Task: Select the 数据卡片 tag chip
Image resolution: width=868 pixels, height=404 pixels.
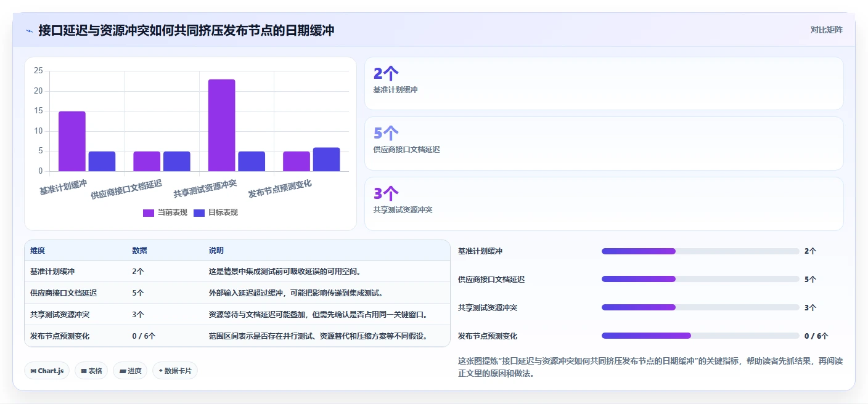Action: (x=175, y=371)
